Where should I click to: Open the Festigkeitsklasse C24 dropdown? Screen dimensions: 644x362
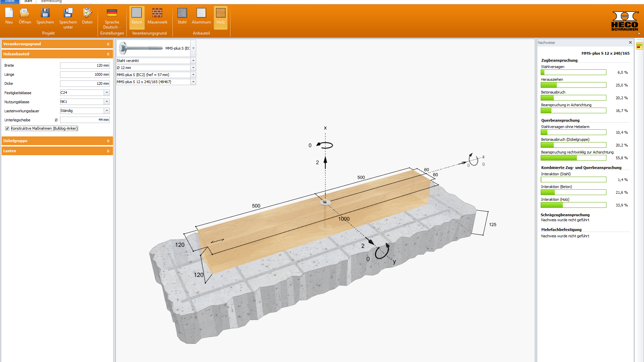[107, 93]
